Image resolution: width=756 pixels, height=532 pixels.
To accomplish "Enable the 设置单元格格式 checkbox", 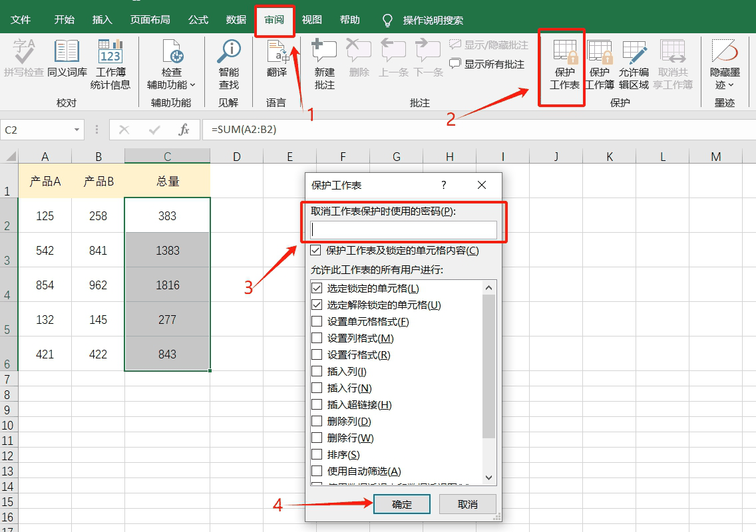I will point(316,321).
